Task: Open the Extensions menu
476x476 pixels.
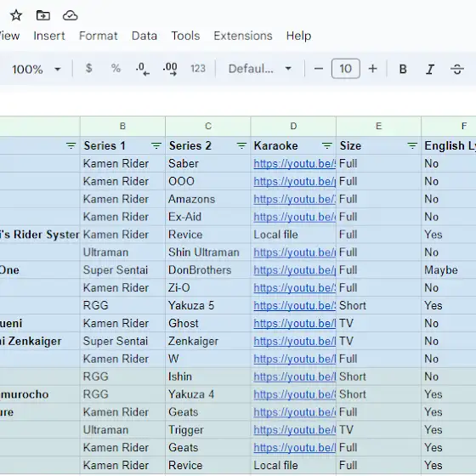Action: click(243, 36)
